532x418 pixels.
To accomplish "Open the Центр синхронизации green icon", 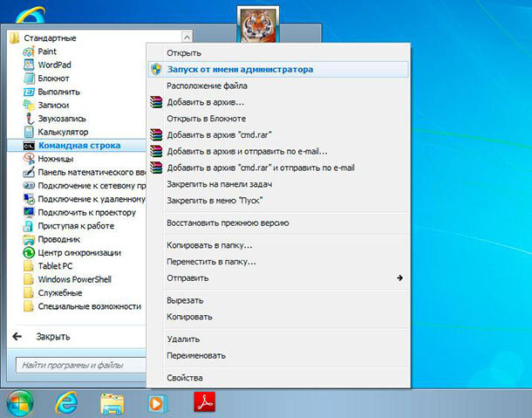I will 29,253.
